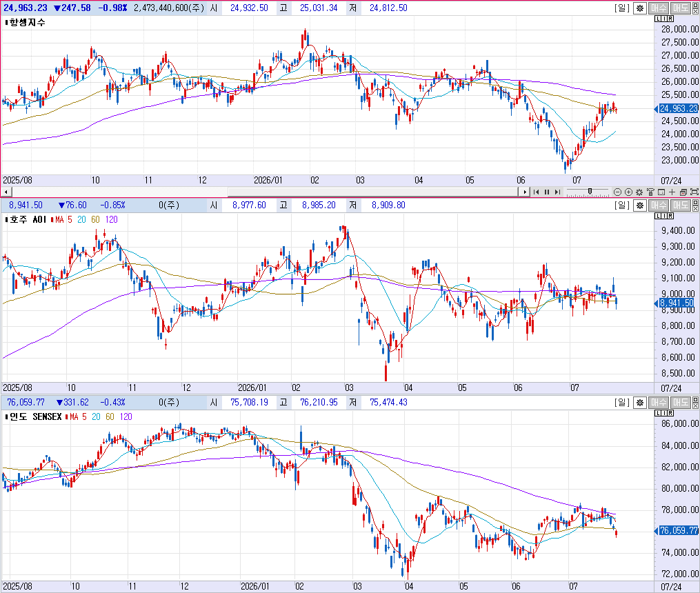Image resolution: width=700 pixels, height=593 pixels.
Task: Toggle the R scale button on Hang Seng chart
Action: [670, 19]
